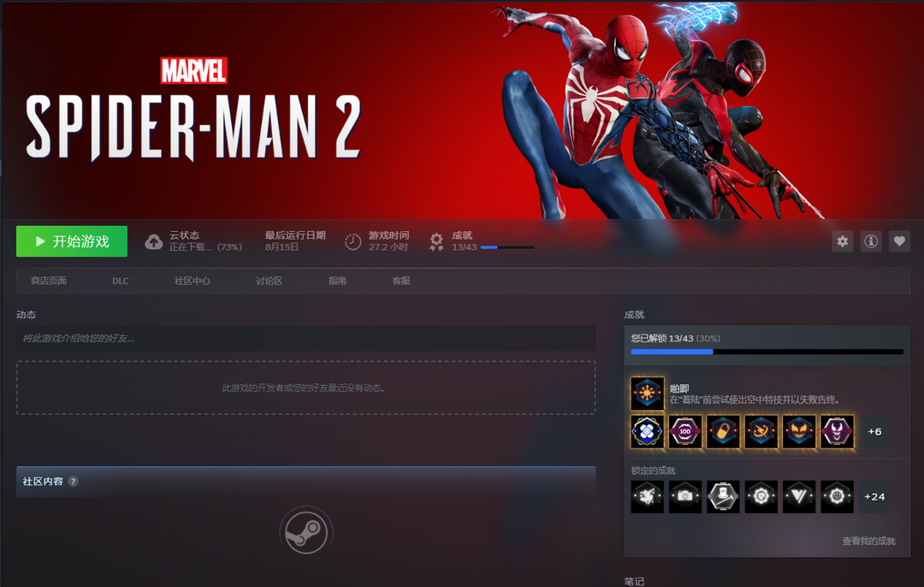This screenshot has height=587, width=924.
Task: Open the 指南 tab
Action: [x=337, y=282]
